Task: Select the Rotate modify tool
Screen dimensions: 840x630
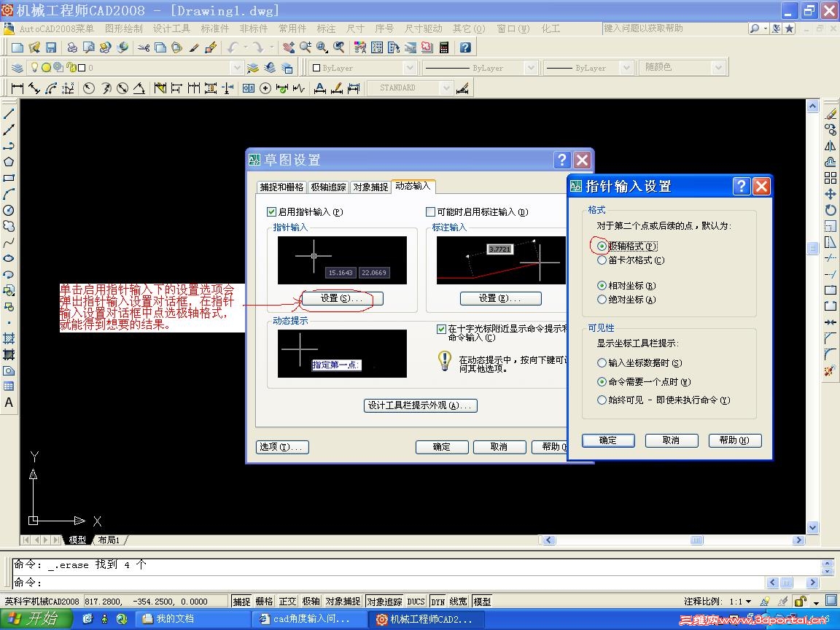Action: click(x=831, y=210)
